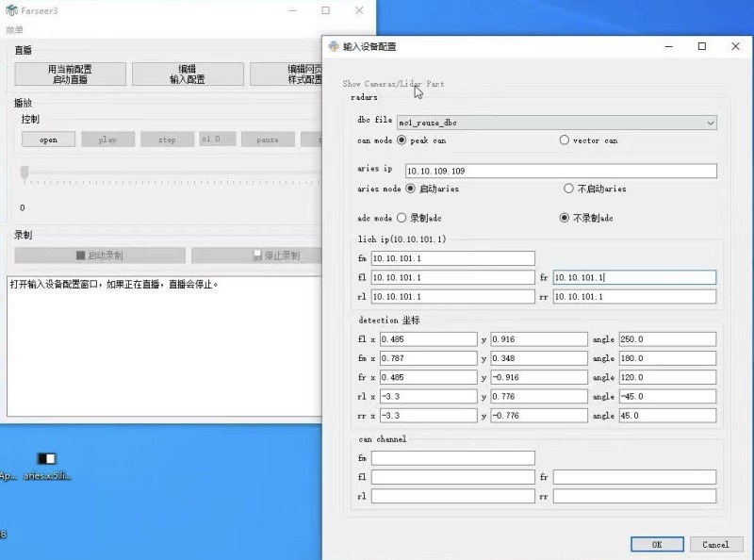This screenshot has width=754, height=560.
Task: Click the aries ip input field
Action: 561,172
